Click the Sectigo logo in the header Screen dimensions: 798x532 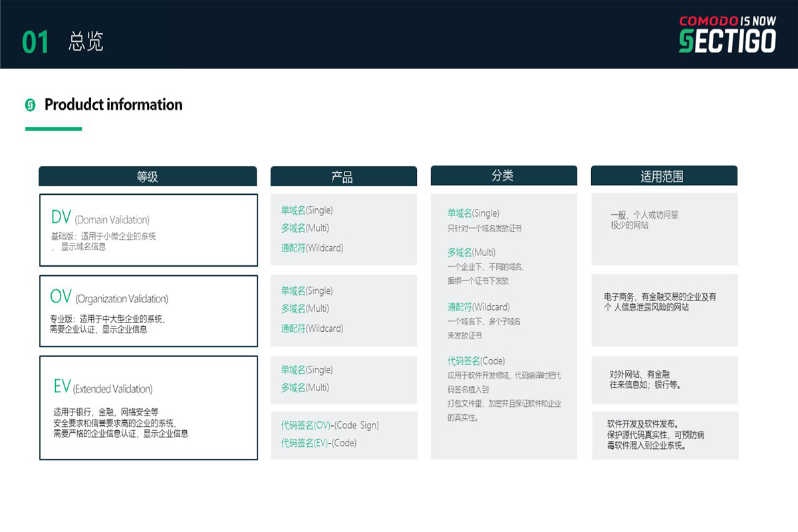727,35
